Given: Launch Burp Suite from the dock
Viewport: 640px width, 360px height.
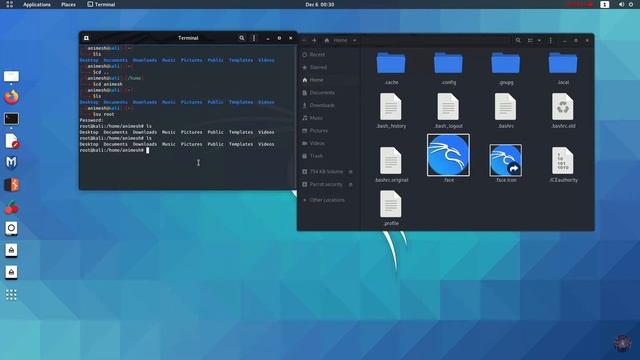Looking at the screenshot, I should coord(11,184).
